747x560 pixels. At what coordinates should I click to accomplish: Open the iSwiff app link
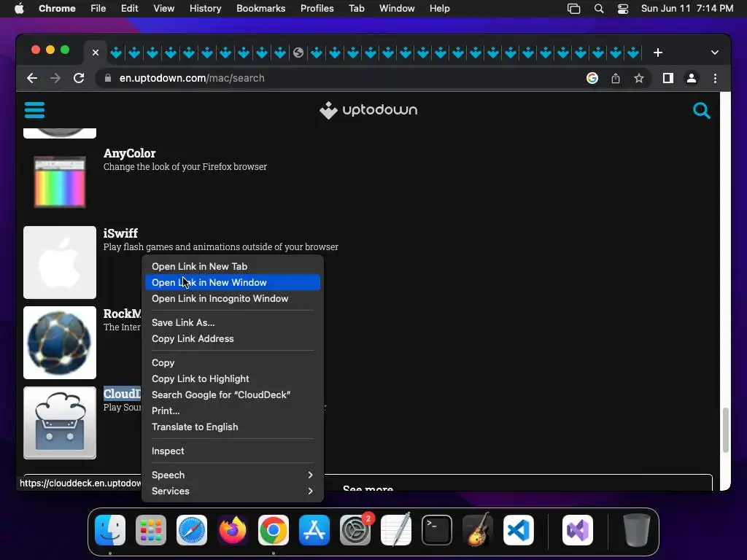tap(120, 233)
